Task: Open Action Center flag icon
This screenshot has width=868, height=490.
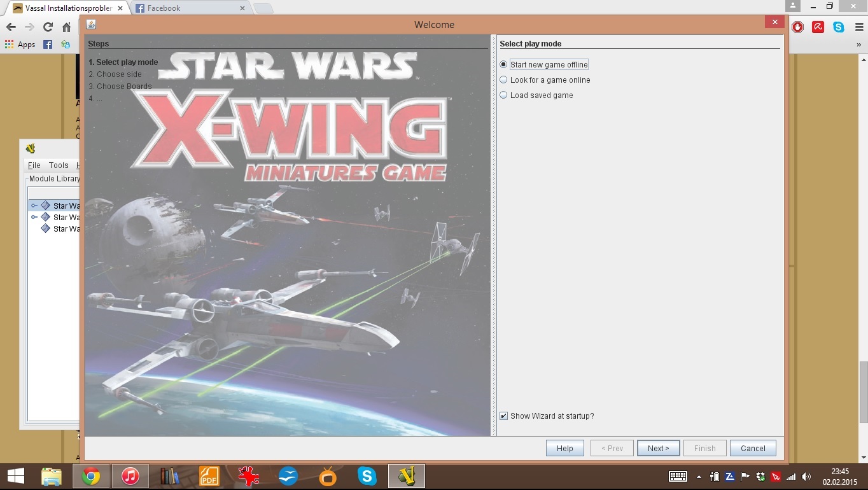Action: (745, 476)
